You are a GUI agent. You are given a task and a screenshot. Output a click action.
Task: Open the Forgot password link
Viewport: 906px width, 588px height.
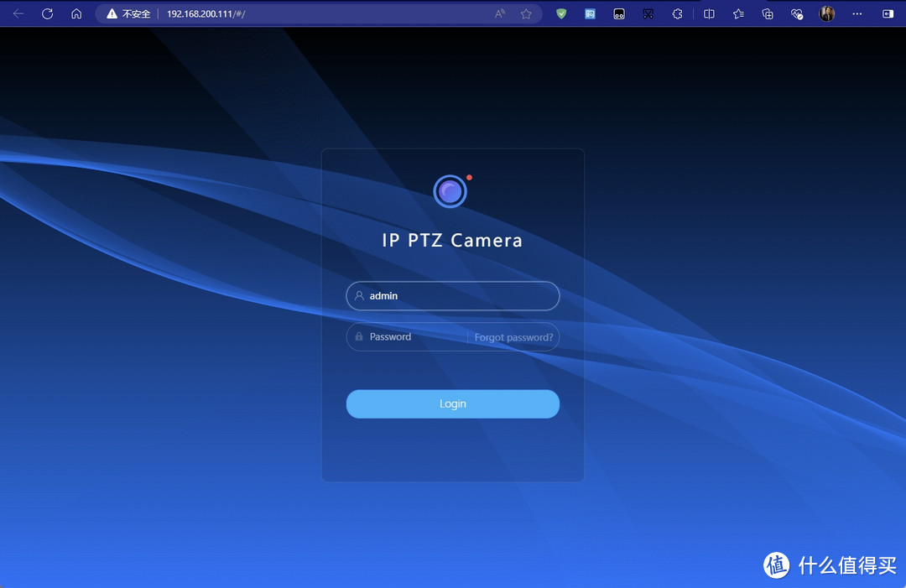pyautogui.click(x=513, y=337)
